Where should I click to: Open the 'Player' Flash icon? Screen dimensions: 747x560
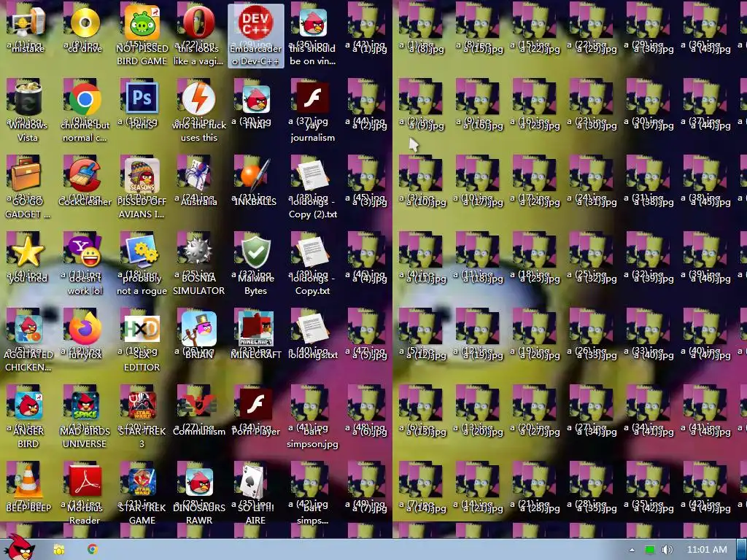(x=256, y=405)
